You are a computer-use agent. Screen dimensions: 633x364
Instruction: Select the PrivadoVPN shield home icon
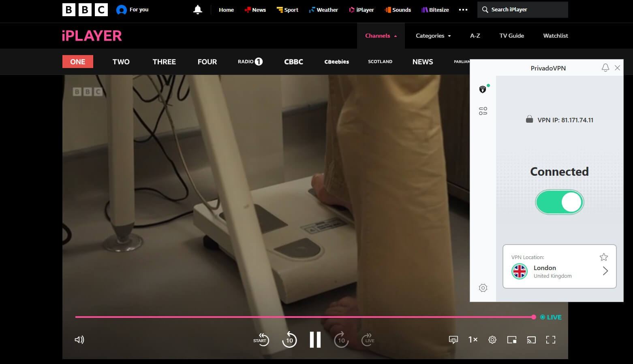(x=483, y=89)
